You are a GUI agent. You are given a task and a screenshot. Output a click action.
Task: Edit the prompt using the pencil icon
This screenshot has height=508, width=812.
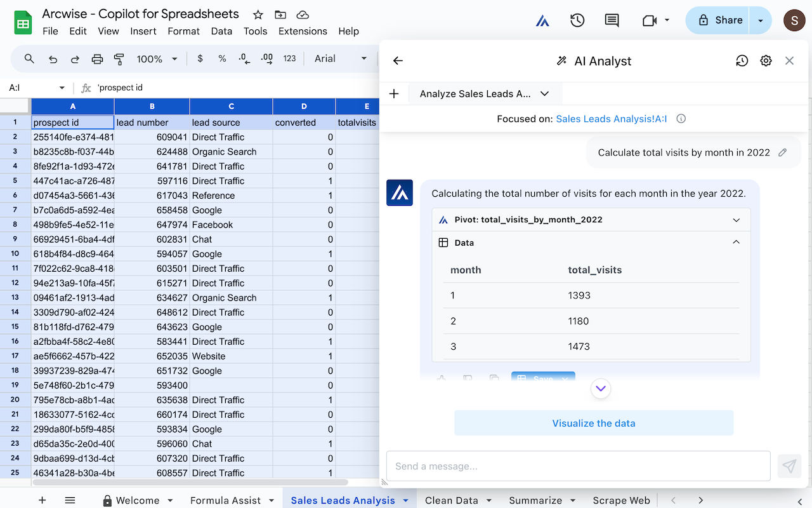pyautogui.click(x=782, y=152)
